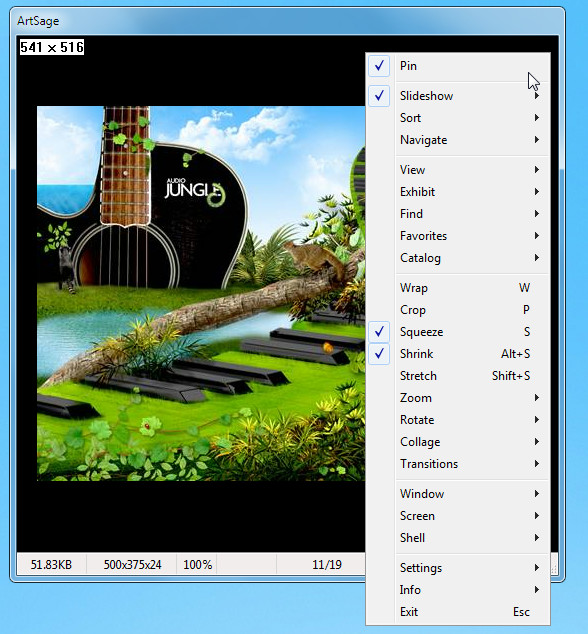Click the jungle guitar image

[x=201, y=294]
